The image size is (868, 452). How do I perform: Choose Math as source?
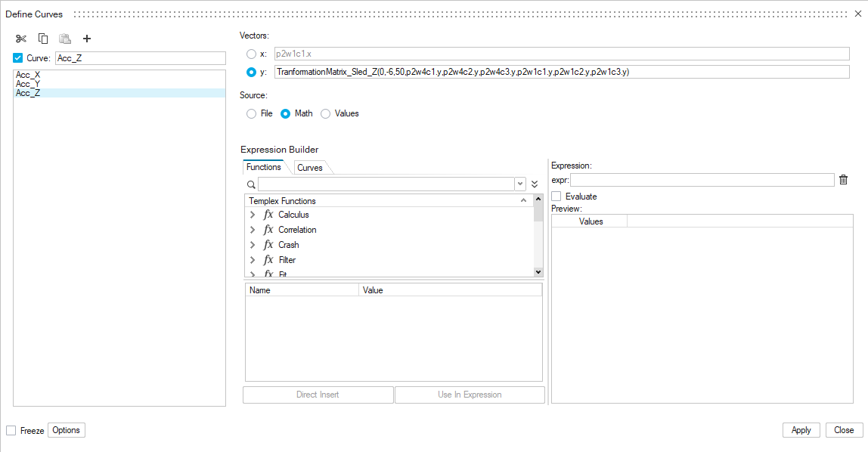(285, 113)
